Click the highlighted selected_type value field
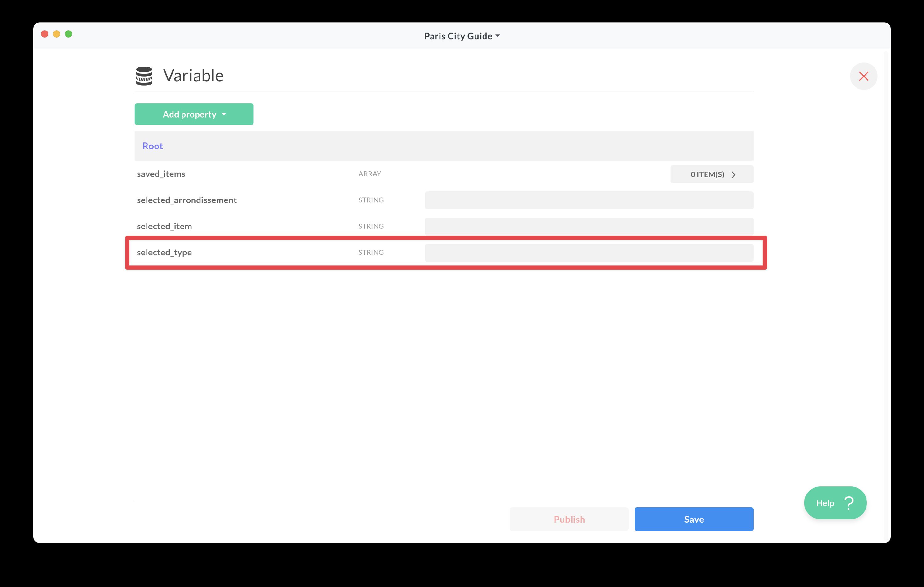924x587 pixels. click(589, 252)
